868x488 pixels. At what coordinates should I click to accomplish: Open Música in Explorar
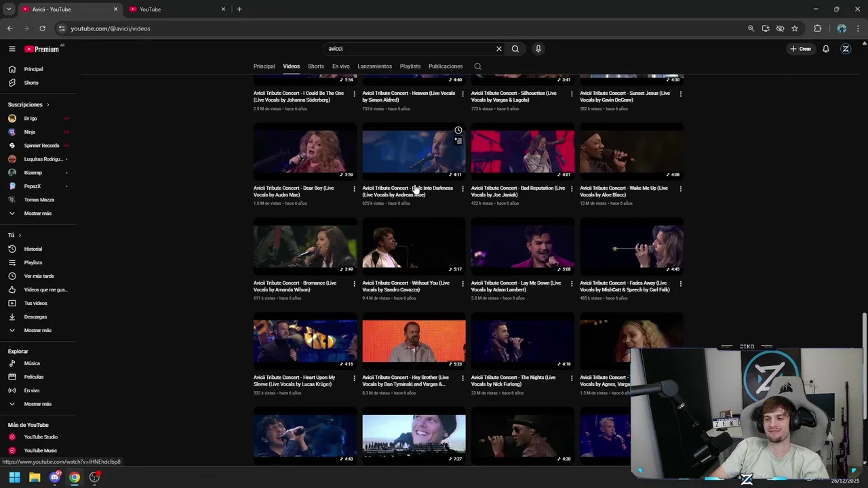(38, 363)
